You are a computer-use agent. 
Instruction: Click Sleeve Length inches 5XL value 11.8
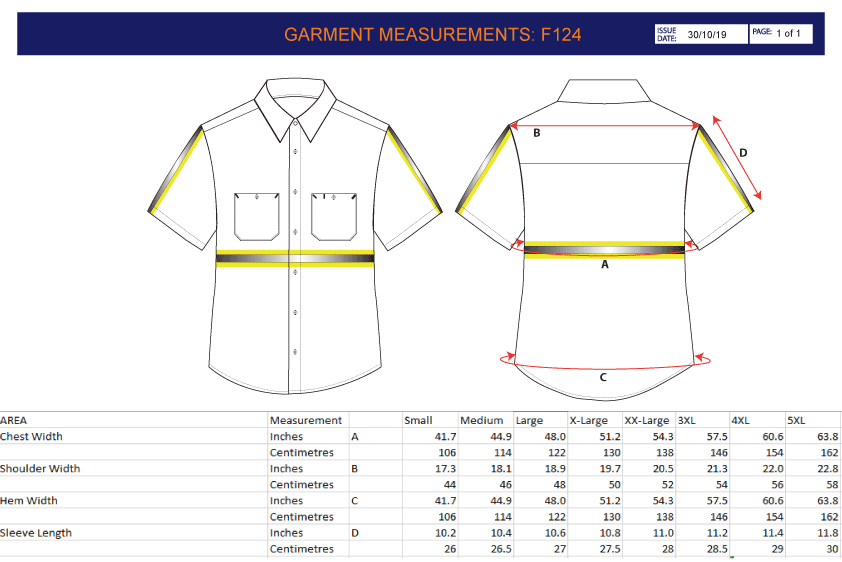pyautogui.click(x=828, y=534)
